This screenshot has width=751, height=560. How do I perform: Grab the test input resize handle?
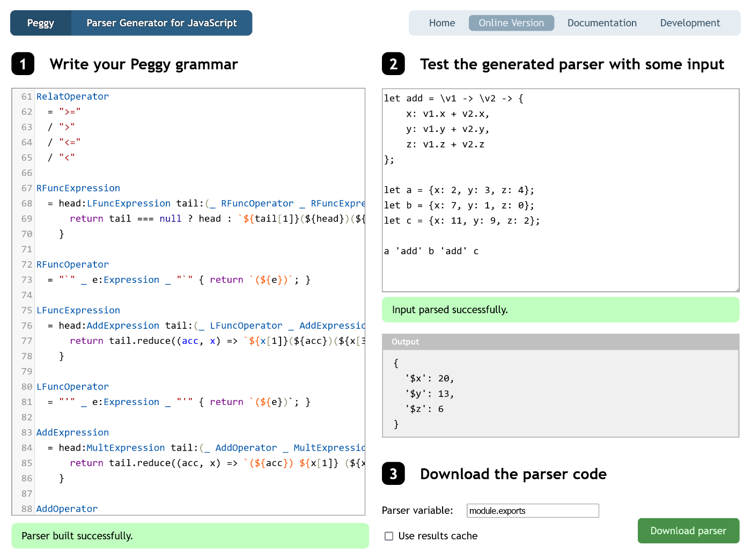(x=737, y=289)
